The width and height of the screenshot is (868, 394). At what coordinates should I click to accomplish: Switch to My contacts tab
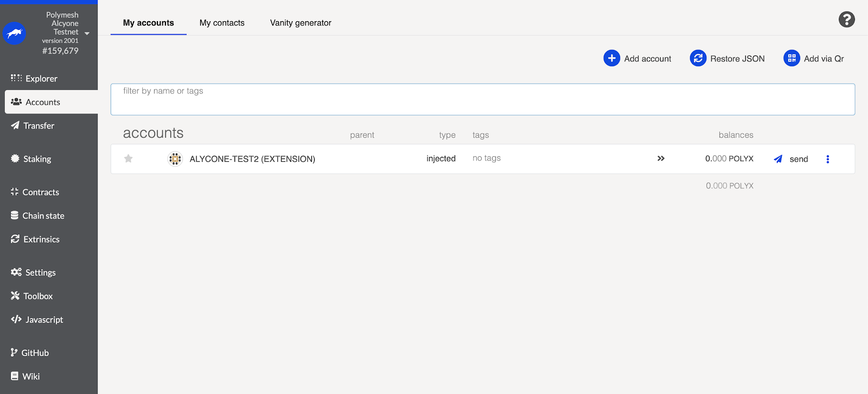222,23
